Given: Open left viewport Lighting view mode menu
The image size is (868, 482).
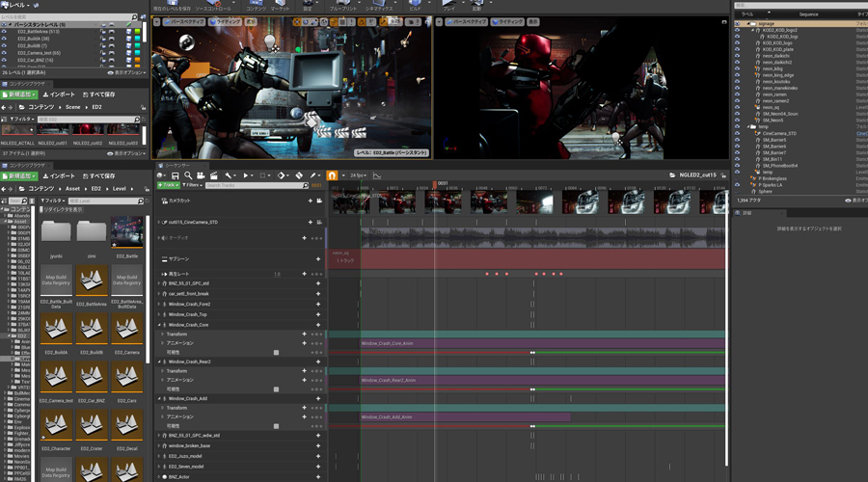Looking at the screenshot, I should tap(226, 22).
